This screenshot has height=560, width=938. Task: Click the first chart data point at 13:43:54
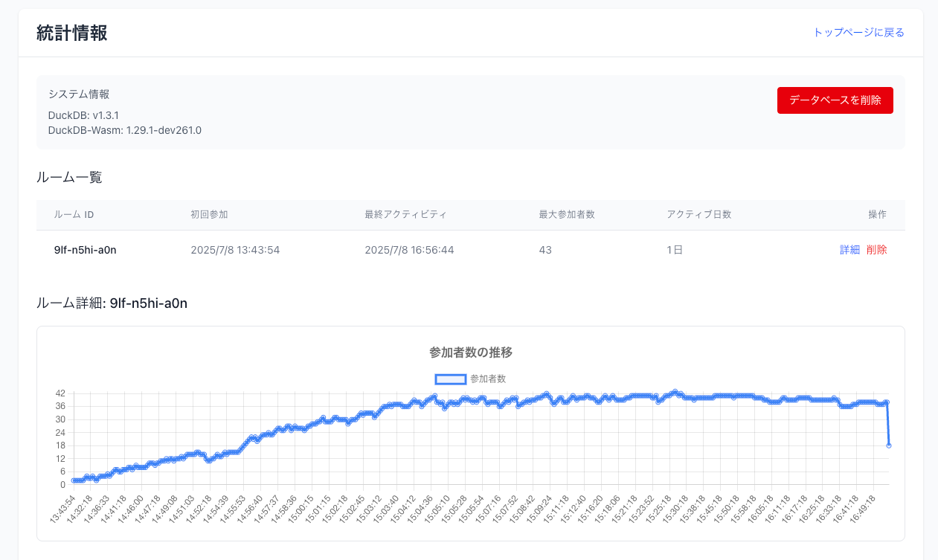[x=73, y=480]
